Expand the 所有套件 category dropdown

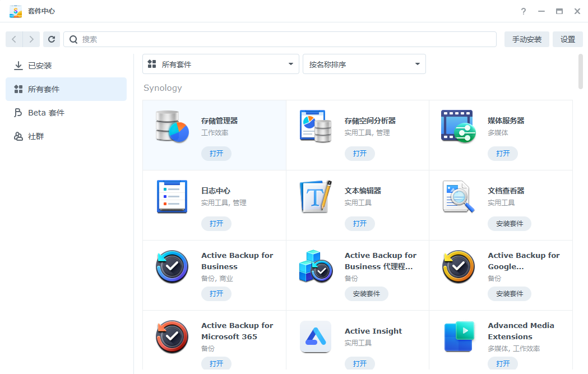point(221,64)
